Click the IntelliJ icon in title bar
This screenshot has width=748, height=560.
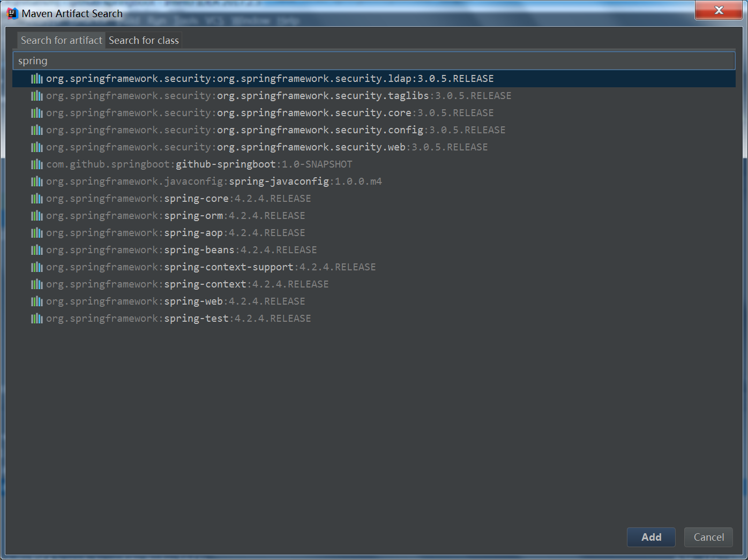pos(12,13)
